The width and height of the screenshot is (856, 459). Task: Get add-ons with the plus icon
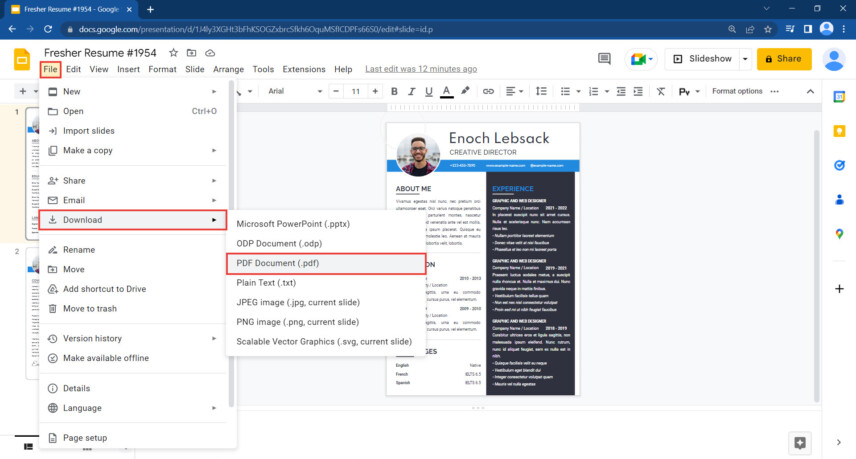tap(839, 288)
